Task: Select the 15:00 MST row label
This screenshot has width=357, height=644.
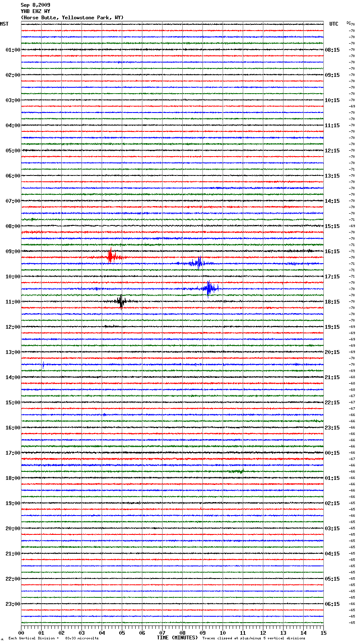Action: [13, 403]
